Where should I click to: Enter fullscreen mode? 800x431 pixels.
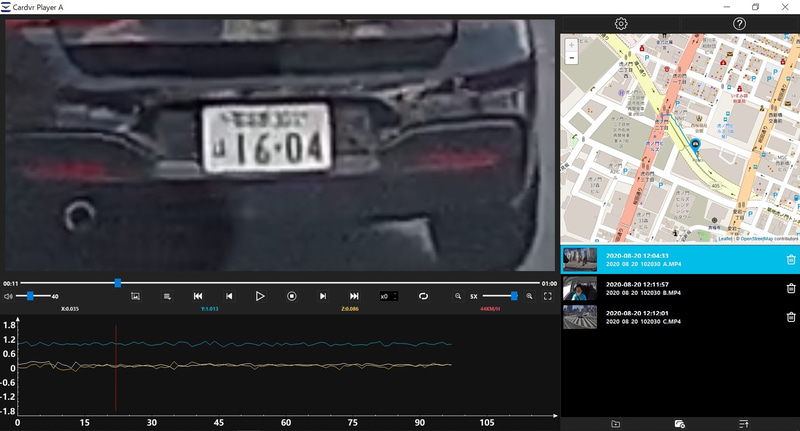[547, 296]
